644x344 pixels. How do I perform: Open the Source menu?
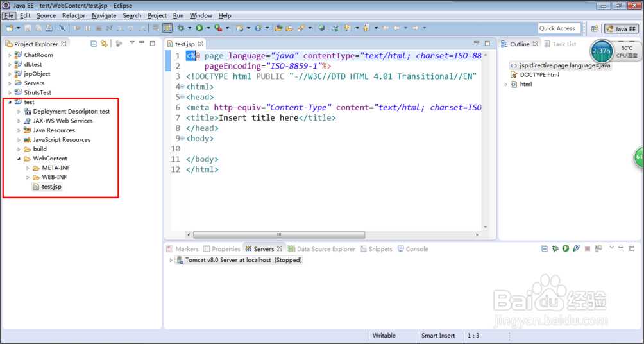pos(46,15)
